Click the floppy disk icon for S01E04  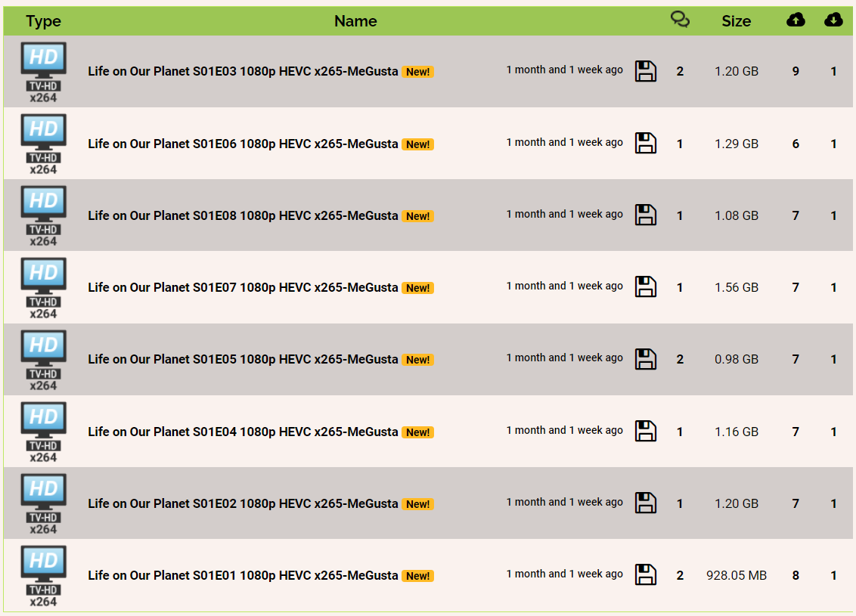[x=645, y=431]
